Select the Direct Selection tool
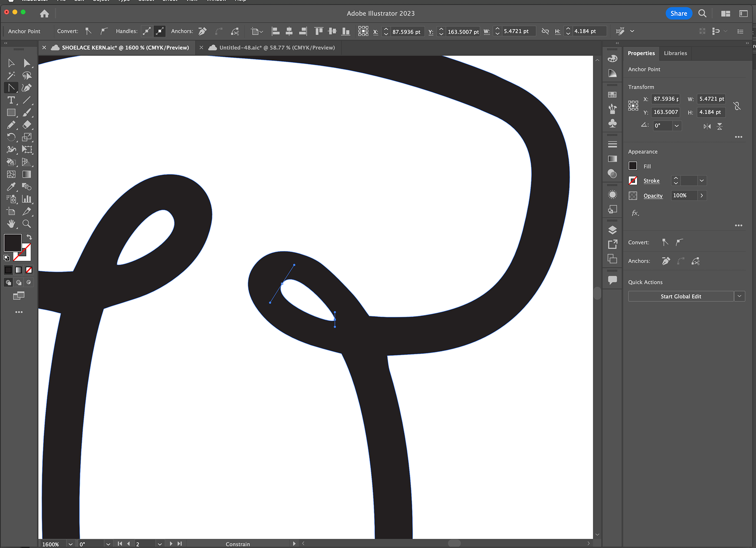This screenshot has width=756, height=548. 27,63
